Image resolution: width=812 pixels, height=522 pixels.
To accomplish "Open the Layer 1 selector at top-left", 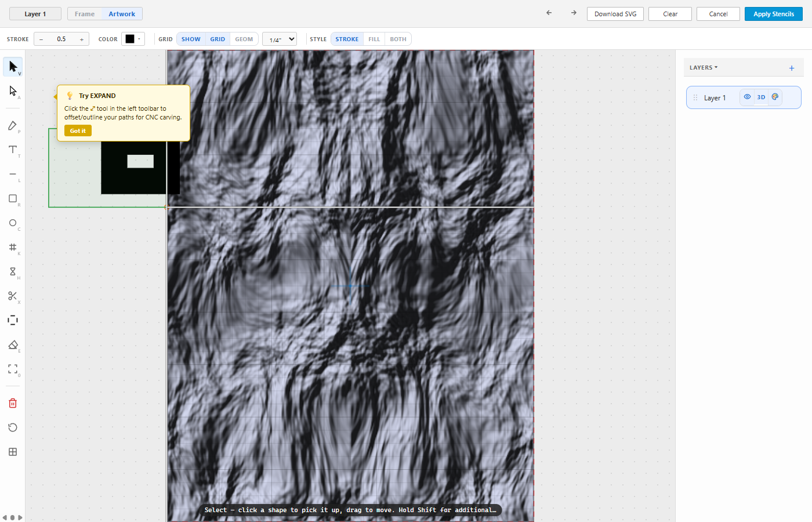I will pyautogui.click(x=35, y=14).
